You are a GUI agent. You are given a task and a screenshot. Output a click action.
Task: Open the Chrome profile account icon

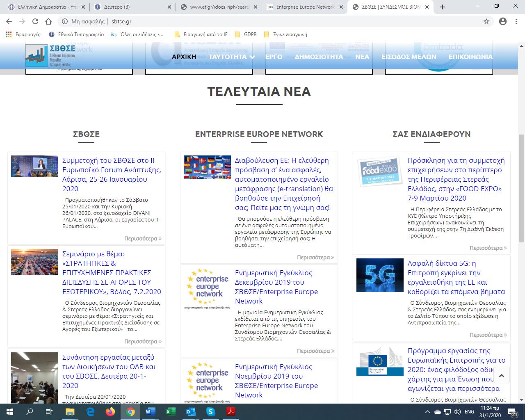point(503,21)
